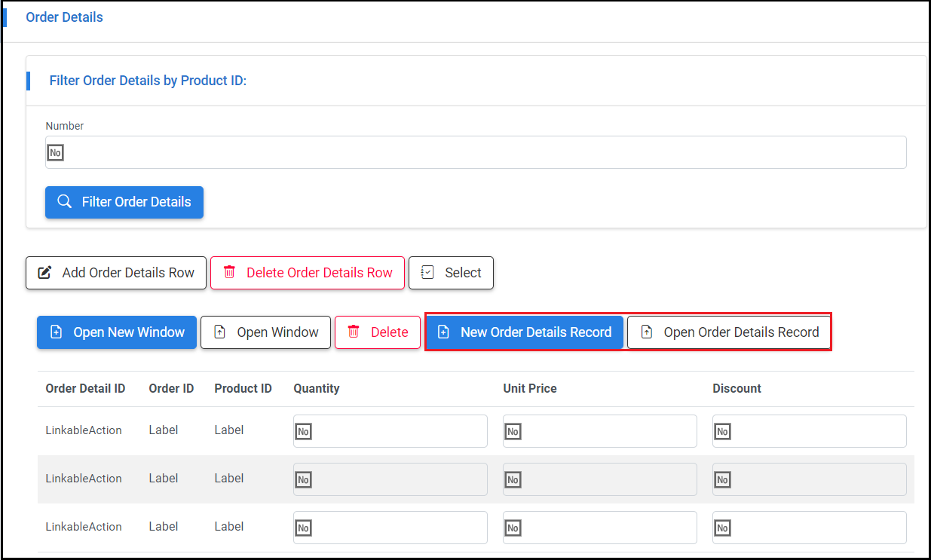This screenshot has width=931, height=560.
Task: Click the trash icon on Delete Order Details Row
Action: click(x=229, y=273)
